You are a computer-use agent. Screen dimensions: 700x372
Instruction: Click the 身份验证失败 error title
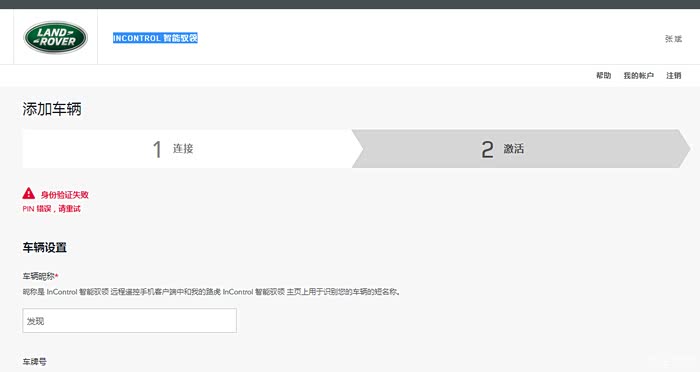tap(65, 195)
